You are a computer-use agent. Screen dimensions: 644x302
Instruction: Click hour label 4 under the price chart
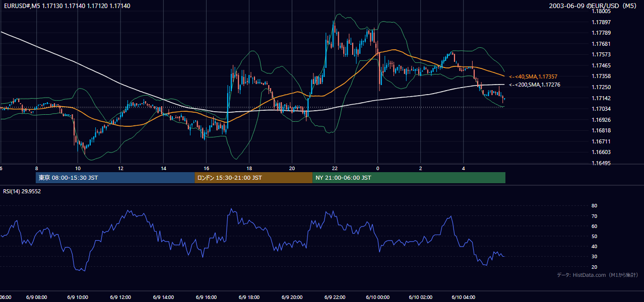click(463, 168)
